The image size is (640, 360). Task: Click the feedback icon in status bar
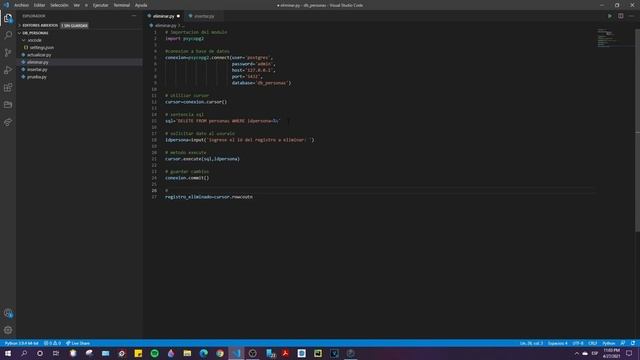[623, 343]
